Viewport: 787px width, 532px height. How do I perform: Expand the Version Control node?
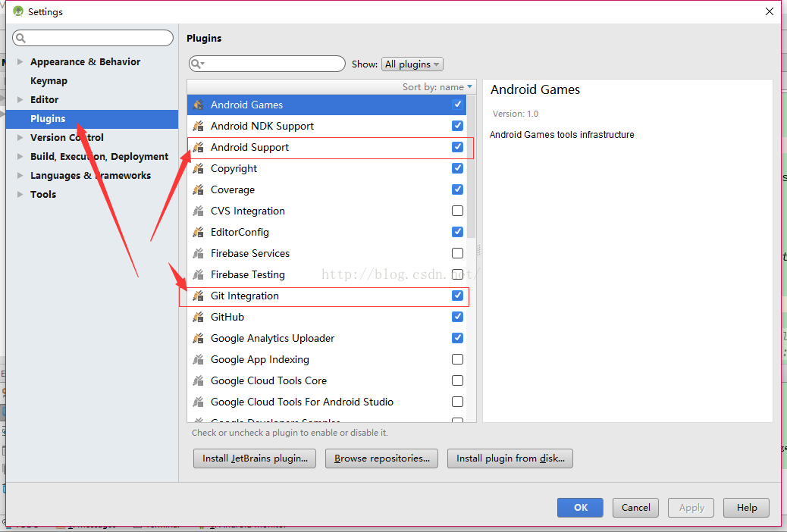(x=20, y=137)
